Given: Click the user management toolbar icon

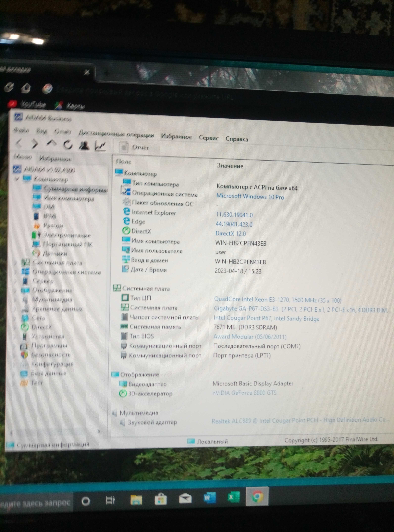Looking at the screenshot, I should tap(84, 145).
